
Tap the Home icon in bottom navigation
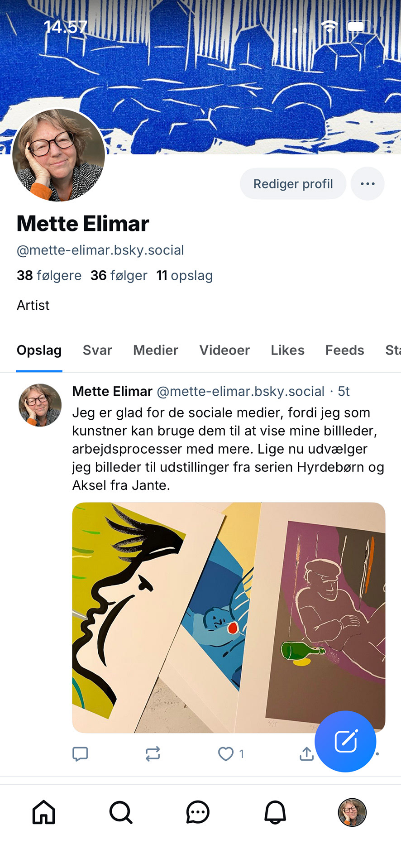click(43, 812)
